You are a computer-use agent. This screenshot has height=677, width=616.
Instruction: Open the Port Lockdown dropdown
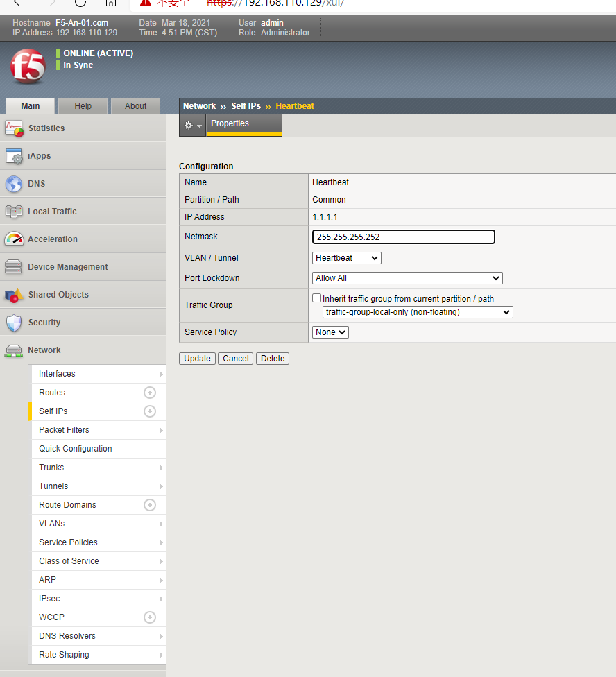pyautogui.click(x=407, y=278)
